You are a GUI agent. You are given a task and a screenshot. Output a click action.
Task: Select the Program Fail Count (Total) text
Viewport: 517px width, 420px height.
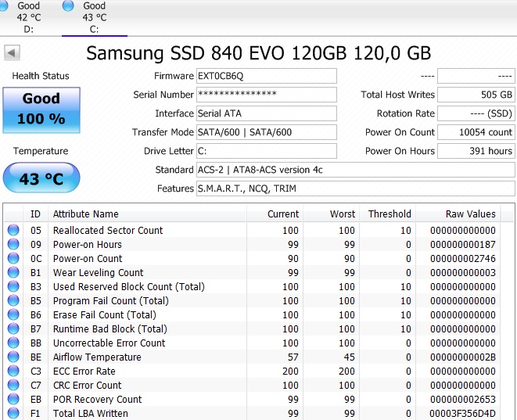tap(111, 300)
